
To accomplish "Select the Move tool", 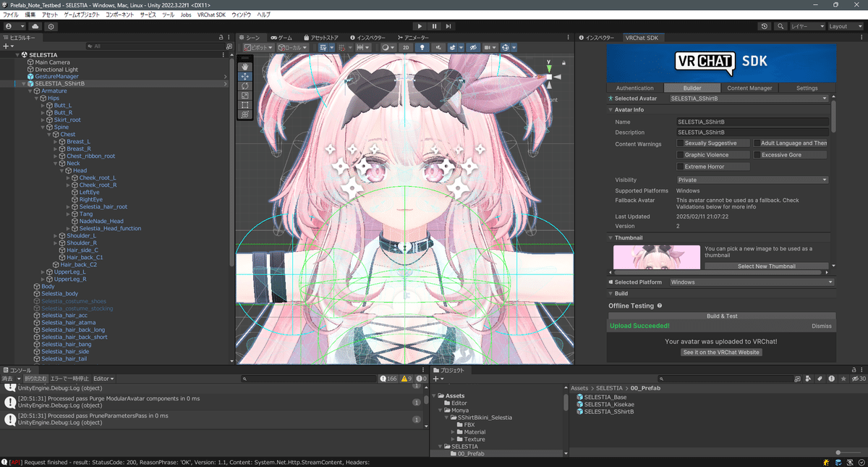I will 245,76.
